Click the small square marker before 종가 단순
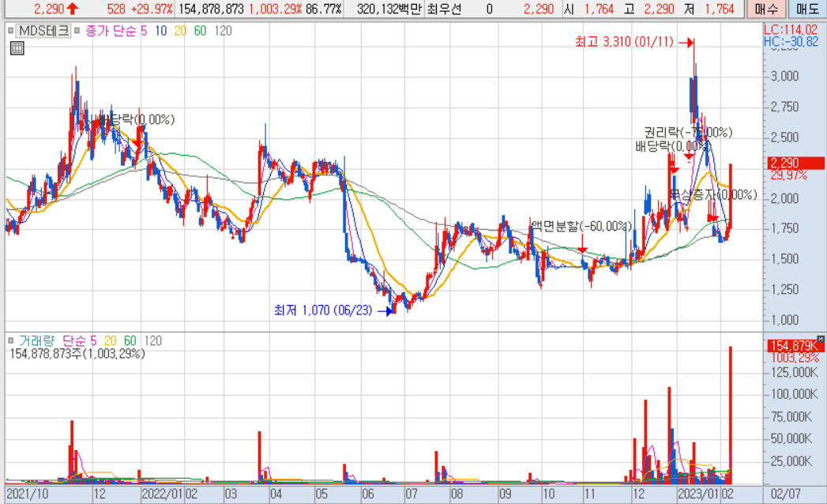The width and height of the screenshot is (827, 504). tap(77, 31)
